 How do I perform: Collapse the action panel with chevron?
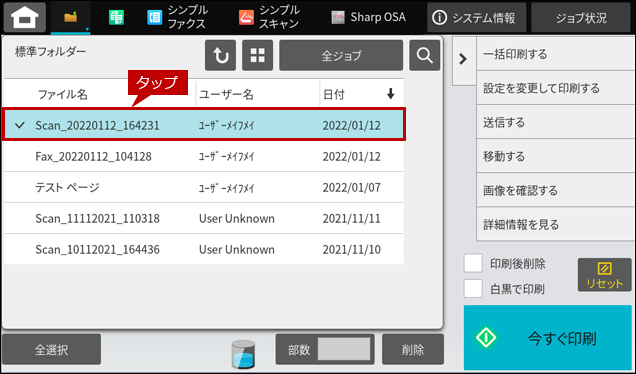[x=463, y=59]
